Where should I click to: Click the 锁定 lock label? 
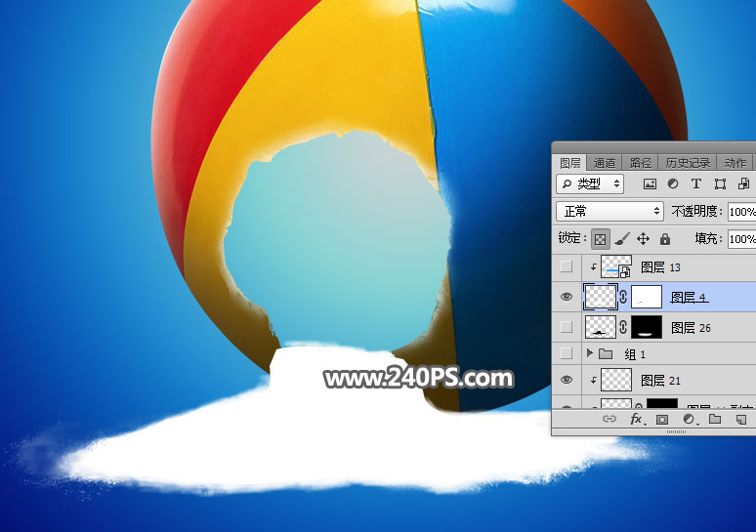[x=569, y=238]
